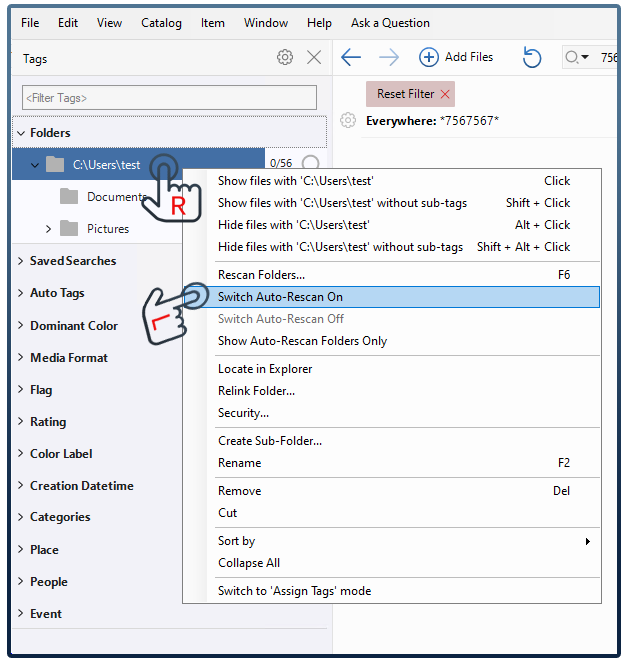Expand the Dominant Color tag group
The width and height of the screenshot is (623, 664).
[x=21, y=326]
